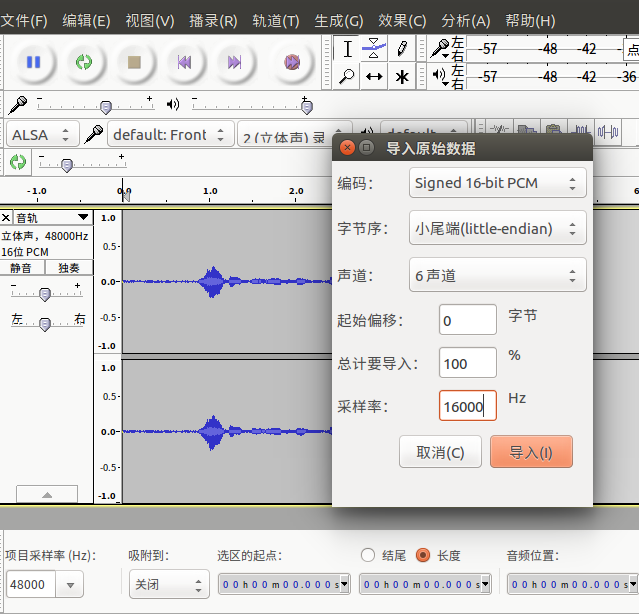Click the track gain slider thumb

45,294
